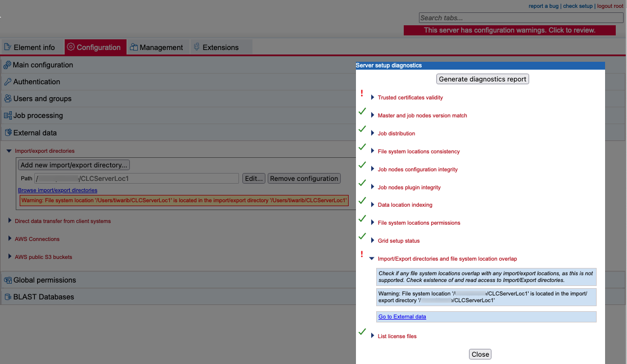The height and width of the screenshot is (364, 627).
Task: Click the green checkmark beside Grid setup status
Action: click(x=362, y=236)
